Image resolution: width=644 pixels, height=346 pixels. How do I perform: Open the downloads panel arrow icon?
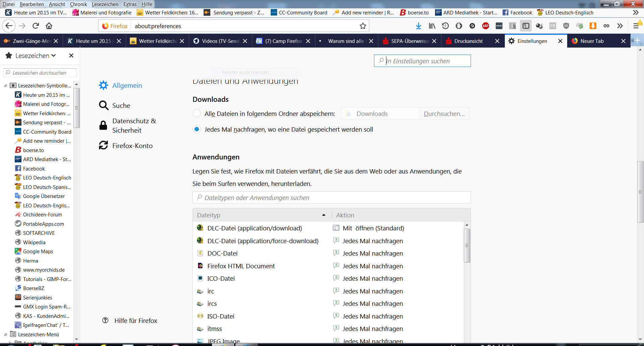418,26
